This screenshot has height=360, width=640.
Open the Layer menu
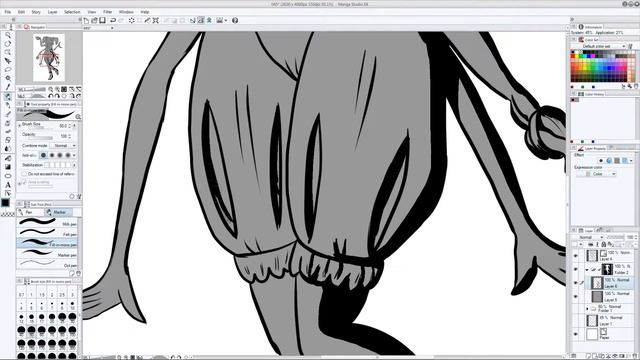pos(52,12)
